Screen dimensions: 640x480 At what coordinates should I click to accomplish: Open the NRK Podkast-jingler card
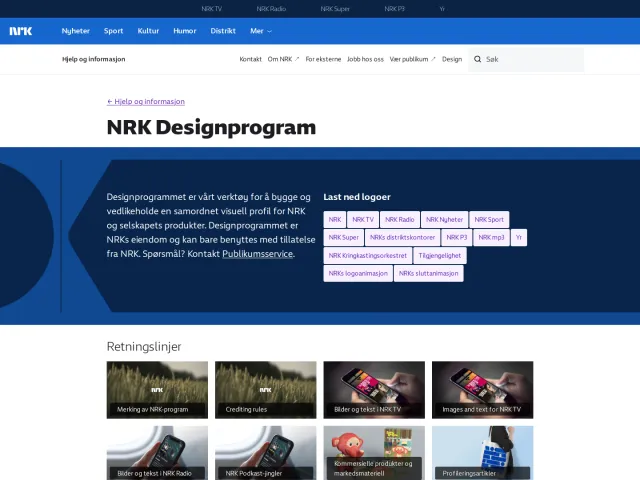(x=266, y=453)
